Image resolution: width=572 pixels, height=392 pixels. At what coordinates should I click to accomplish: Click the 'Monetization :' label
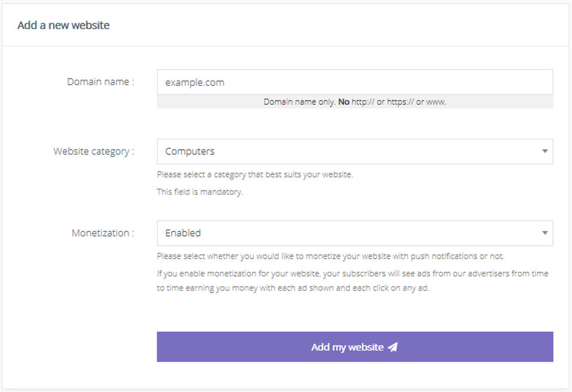point(102,233)
